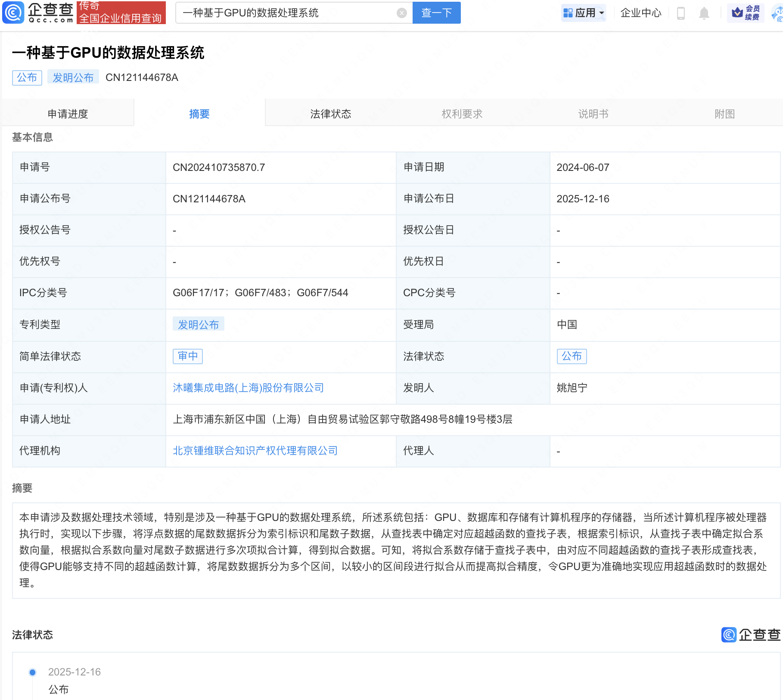Open the 说明书 tab
Screen dimensions: 783x700
coord(593,114)
